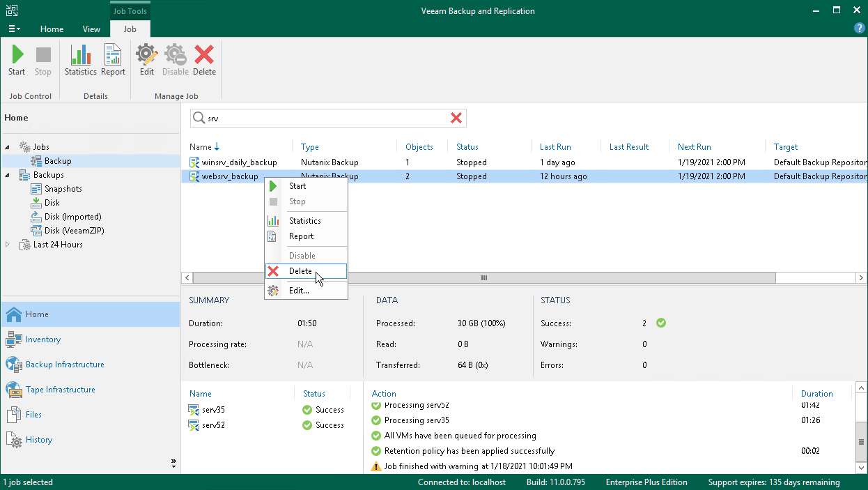Click the red Delete ribbon button
The height and width of the screenshot is (490, 868).
[204, 61]
